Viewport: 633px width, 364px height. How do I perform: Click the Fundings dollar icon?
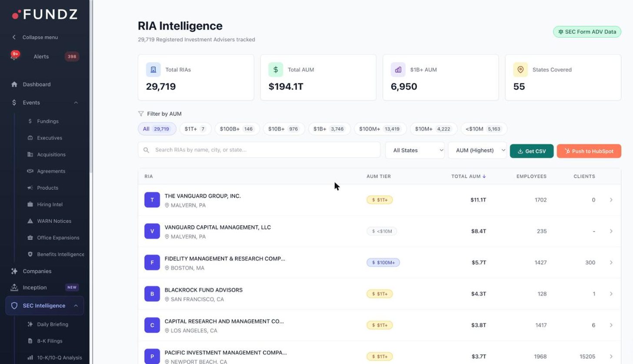point(30,121)
